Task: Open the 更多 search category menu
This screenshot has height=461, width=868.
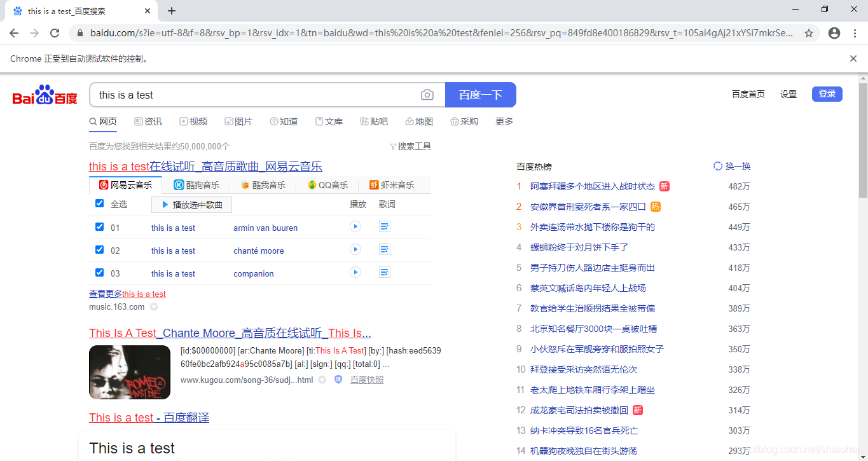Action: (504, 121)
